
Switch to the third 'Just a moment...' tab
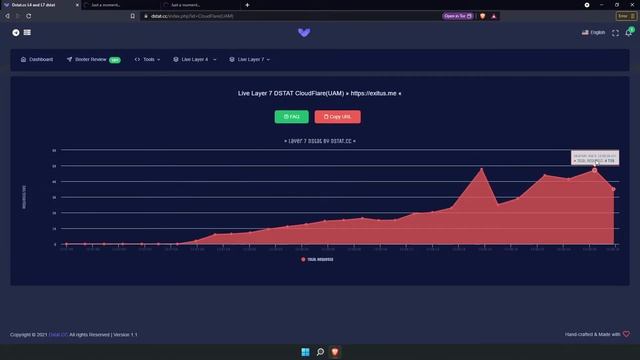201,5
